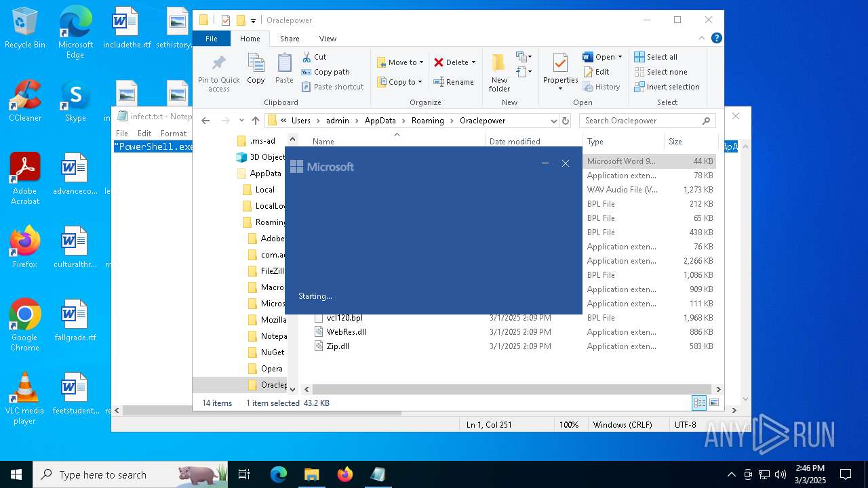Viewport: 868px width, 488px height.
Task: Switch to details view layout
Action: (699, 403)
